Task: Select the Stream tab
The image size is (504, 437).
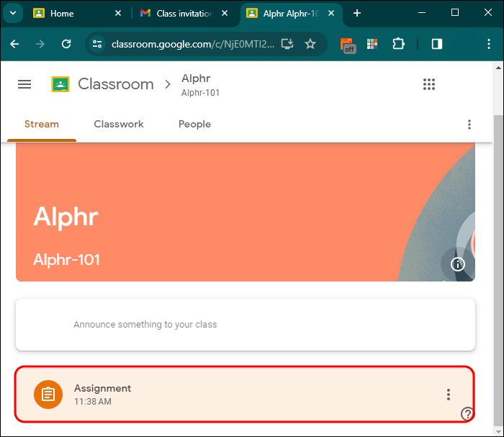Action: pyautogui.click(x=42, y=124)
